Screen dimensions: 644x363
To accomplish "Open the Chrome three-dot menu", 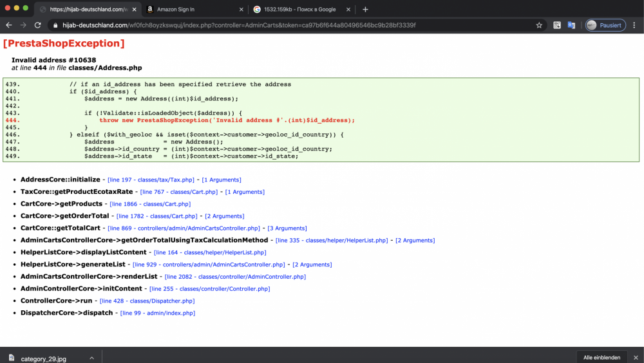I will tap(634, 25).
